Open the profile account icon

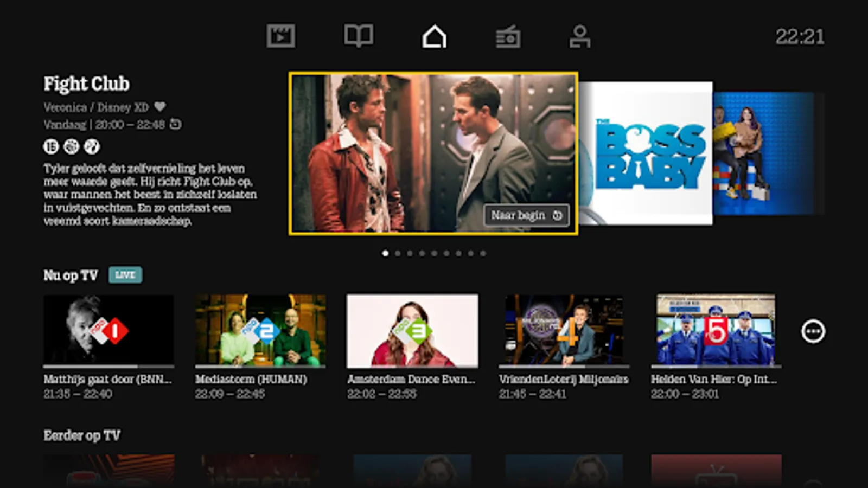pos(580,36)
